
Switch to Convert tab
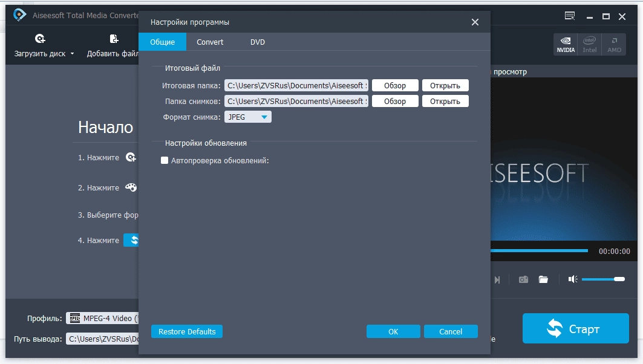(210, 42)
